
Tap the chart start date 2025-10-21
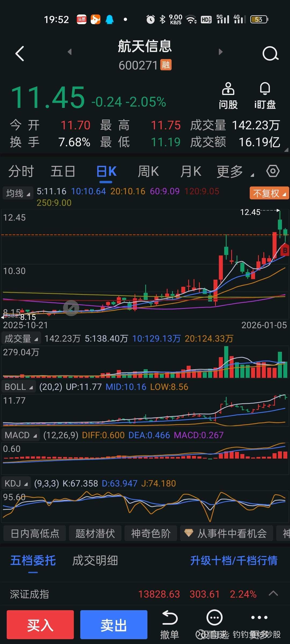(26, 325)
